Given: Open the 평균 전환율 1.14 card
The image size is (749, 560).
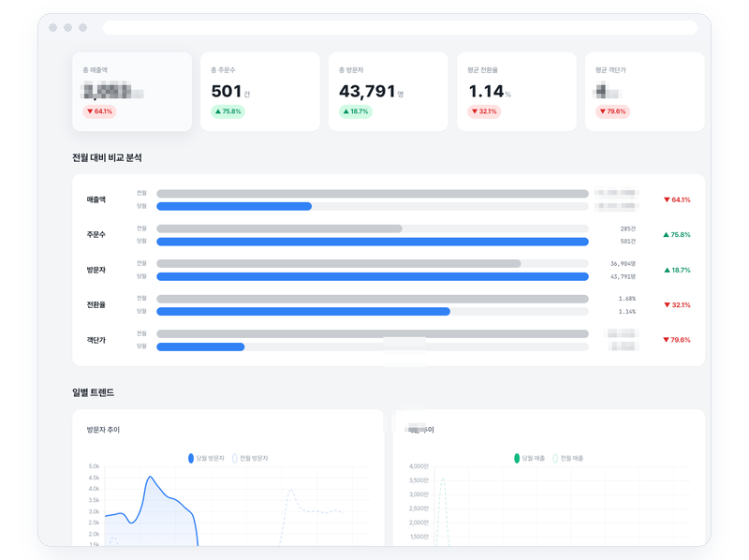Looking at the screenshot, I should tap(517, 92).
